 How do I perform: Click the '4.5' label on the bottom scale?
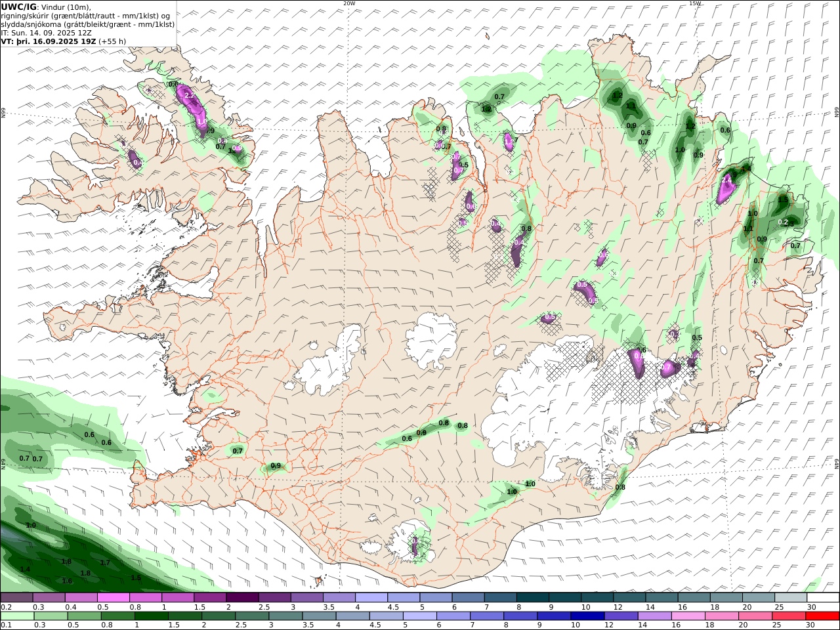(x=375, y=625)
